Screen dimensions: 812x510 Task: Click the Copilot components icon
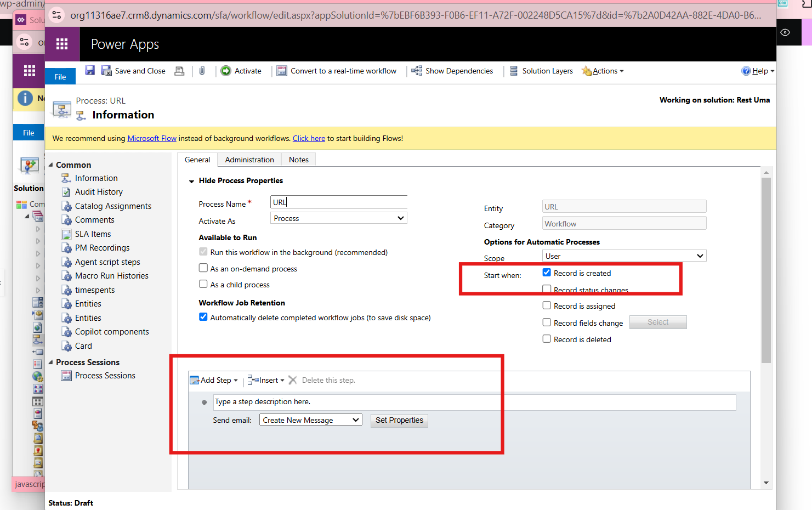pos(66,332)
